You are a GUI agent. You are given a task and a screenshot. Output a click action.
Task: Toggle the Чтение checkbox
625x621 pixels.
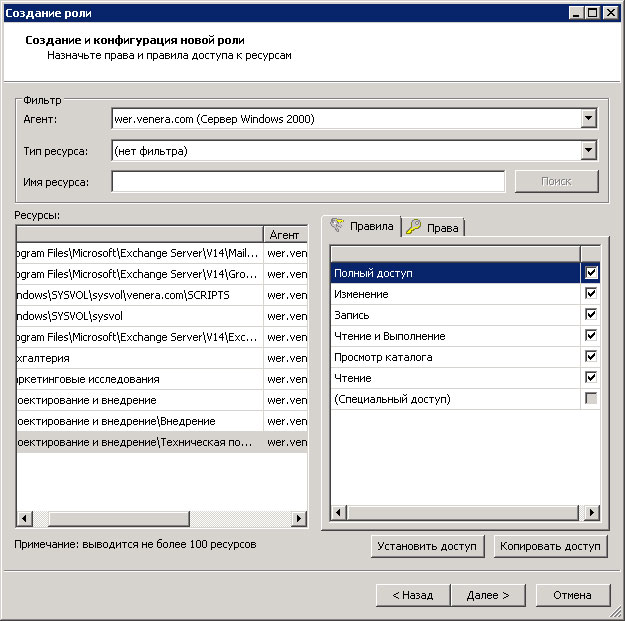(x=591, y=377)
